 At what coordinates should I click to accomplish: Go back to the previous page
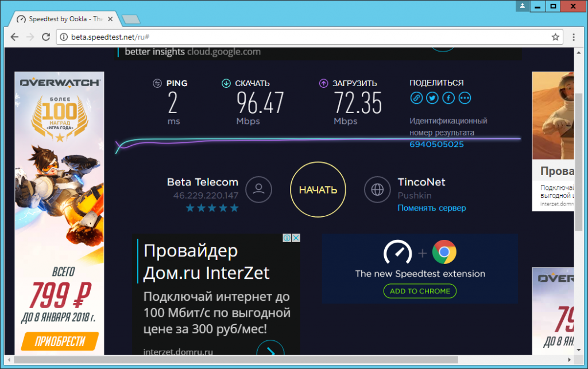point(14,37)
